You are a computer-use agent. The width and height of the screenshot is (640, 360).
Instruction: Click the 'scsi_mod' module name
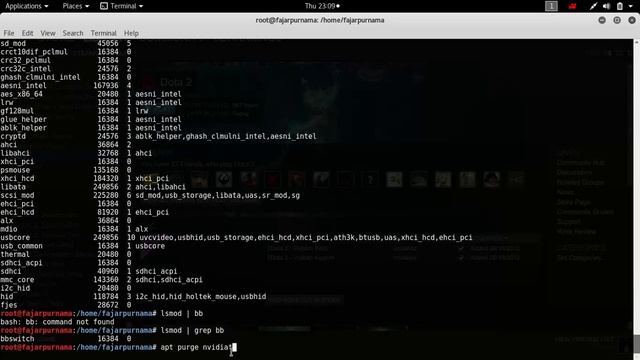[17, 196]
